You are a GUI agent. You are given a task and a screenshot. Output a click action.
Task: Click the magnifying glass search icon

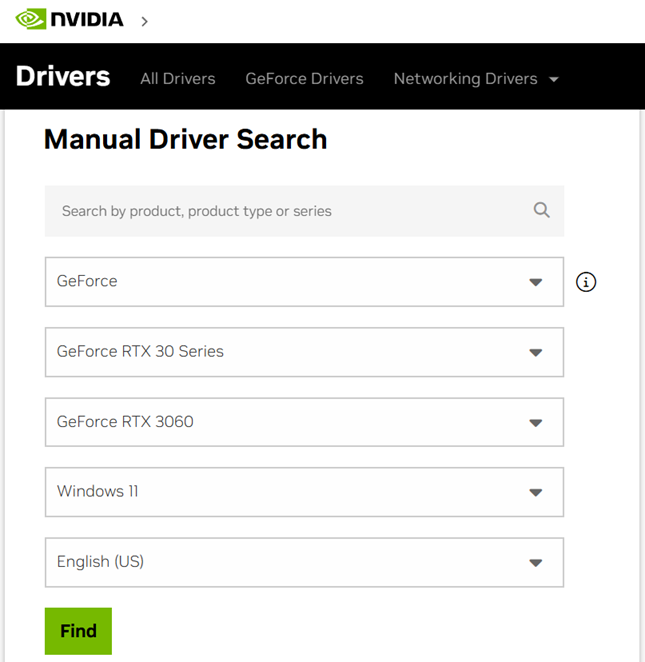pos(541,210)
